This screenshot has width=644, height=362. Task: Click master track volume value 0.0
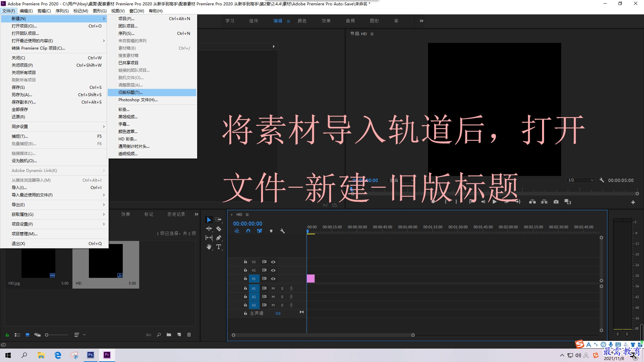pos(278,313)
